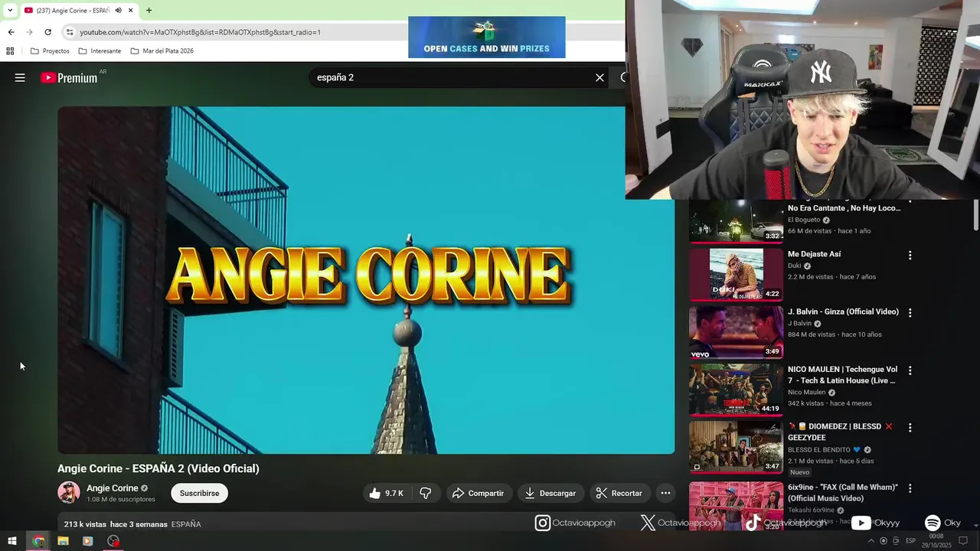The image size is (980, 551).
Task: Open a new browser tab
Action: pos(149,11)
